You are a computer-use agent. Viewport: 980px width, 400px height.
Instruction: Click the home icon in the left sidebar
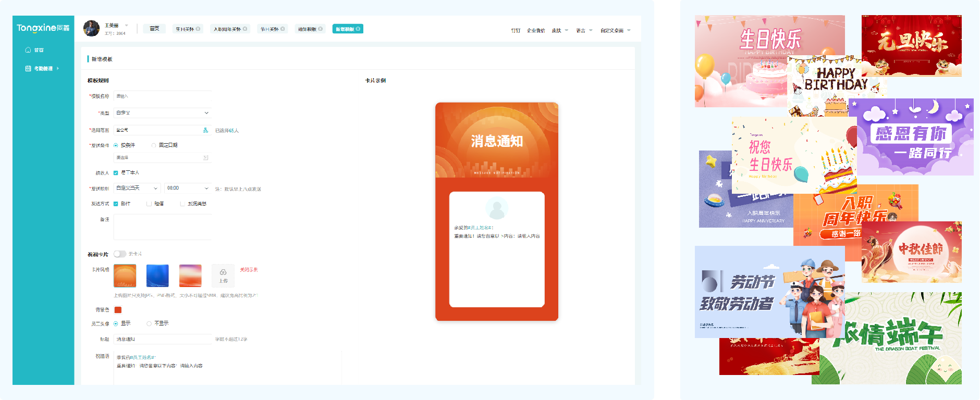coord(28,50)
